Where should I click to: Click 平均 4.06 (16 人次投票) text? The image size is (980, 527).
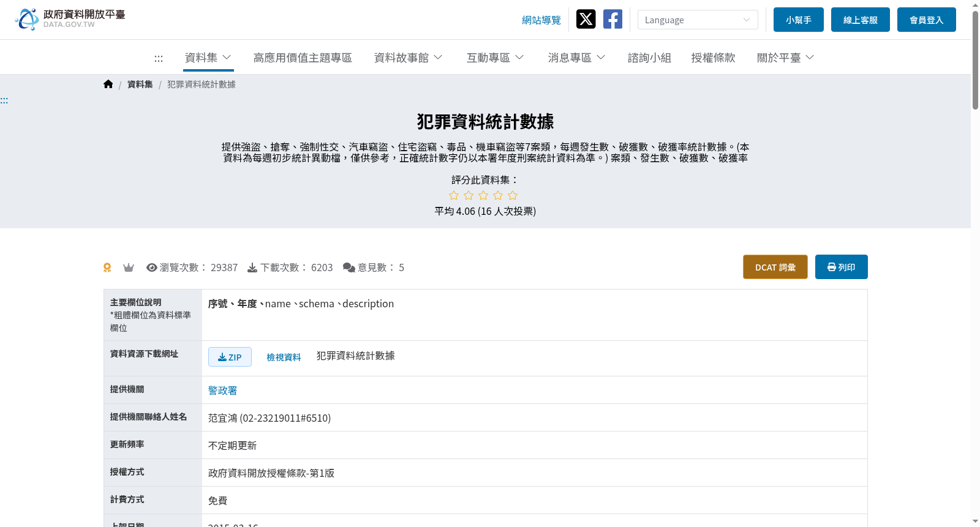[x=485, y=211]
